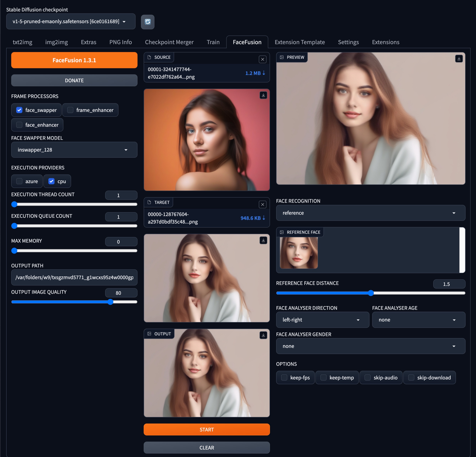The height and width of the screenshot is (457, 476).
Task: Enable the frame_enhancer checkbox
Action: pos(70,110)
